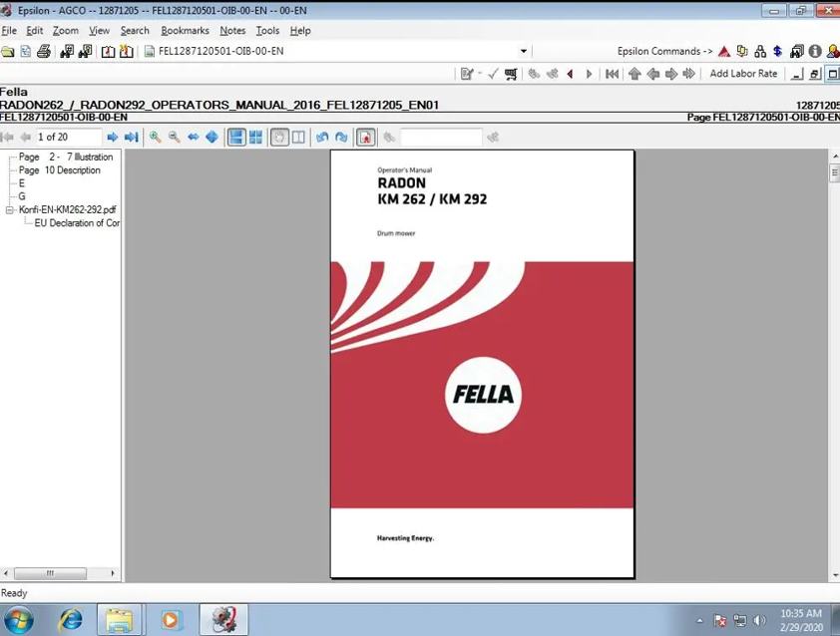Click the EU Declaration tree entry
The height and width of the screenshot is (636, 840).
[77, 222]
